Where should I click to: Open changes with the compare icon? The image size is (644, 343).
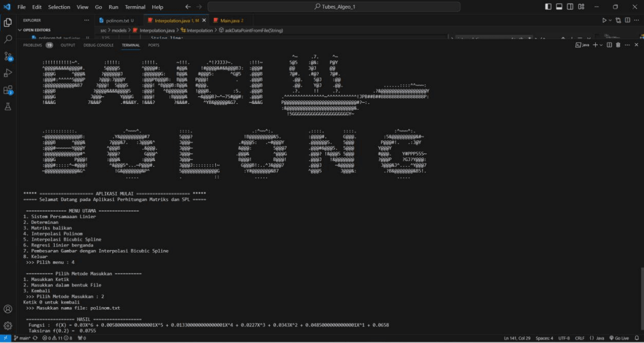618,20
